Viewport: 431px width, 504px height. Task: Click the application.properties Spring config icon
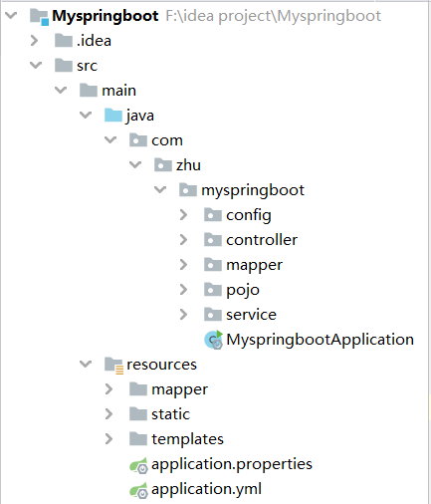(x=138, y=465)
